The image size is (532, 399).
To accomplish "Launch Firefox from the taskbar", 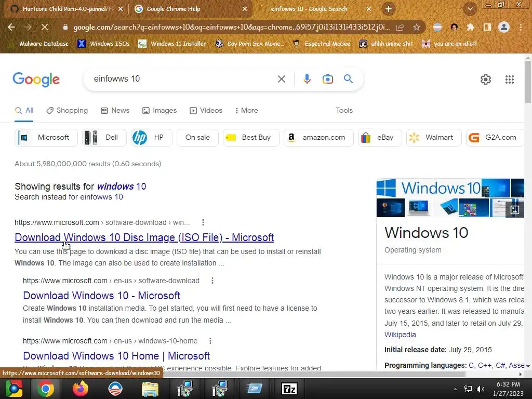I will [81, 389].
